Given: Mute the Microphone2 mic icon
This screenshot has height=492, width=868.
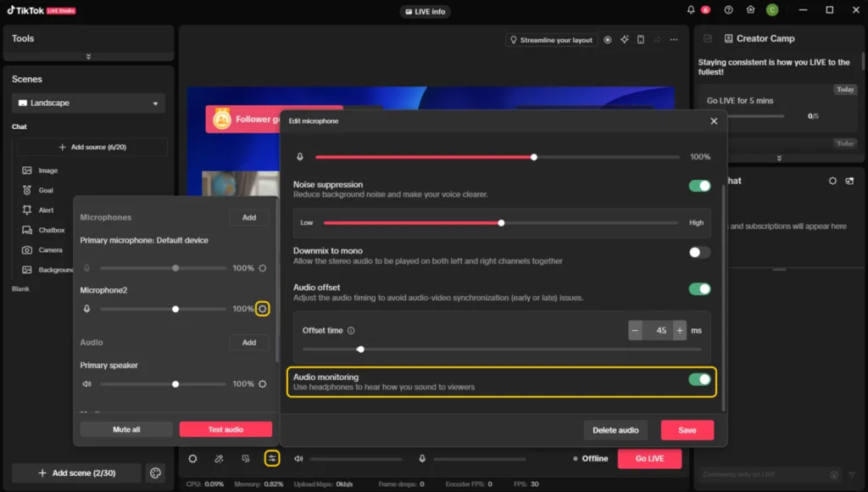Looking at the screenshot, I should click(x=86, y=309).
